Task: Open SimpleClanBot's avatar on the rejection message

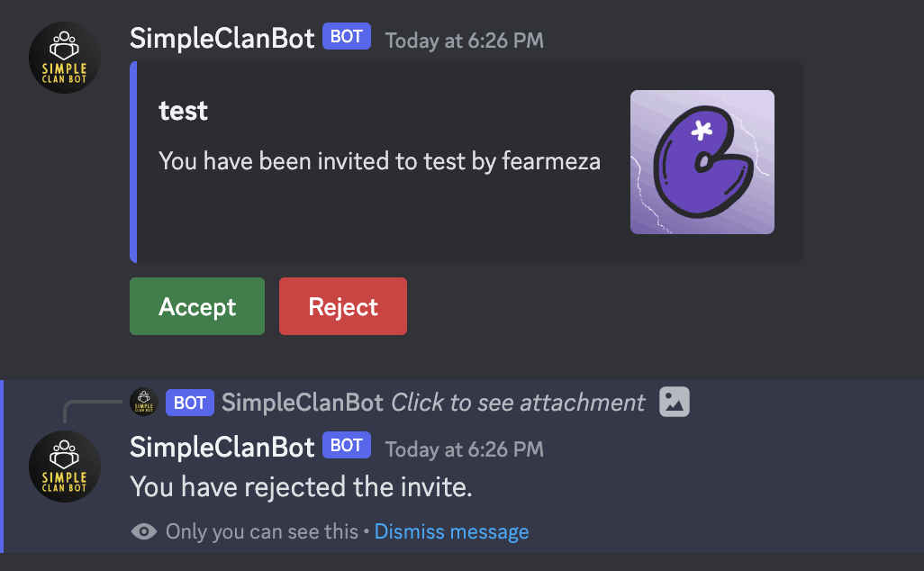Action: tap(65, 467)
